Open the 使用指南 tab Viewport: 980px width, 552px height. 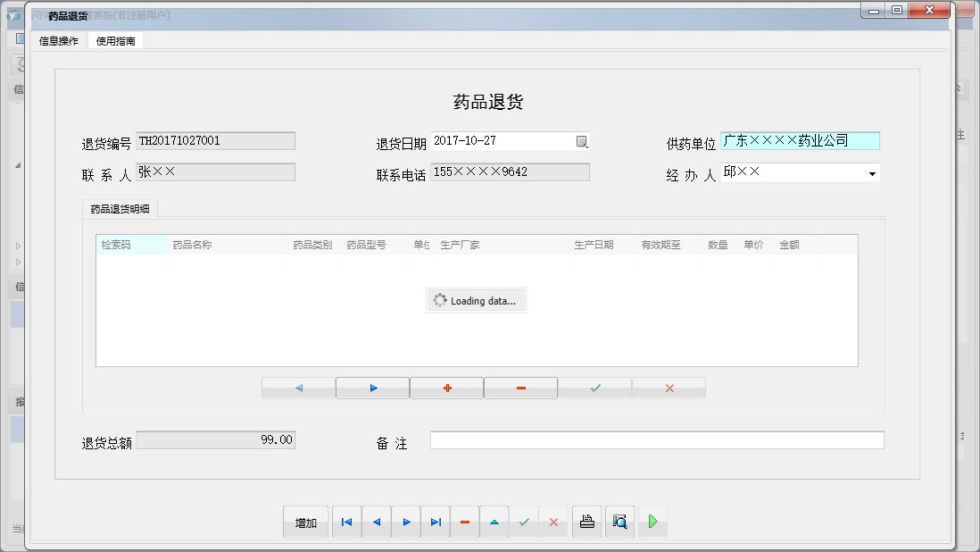[116, 41]
